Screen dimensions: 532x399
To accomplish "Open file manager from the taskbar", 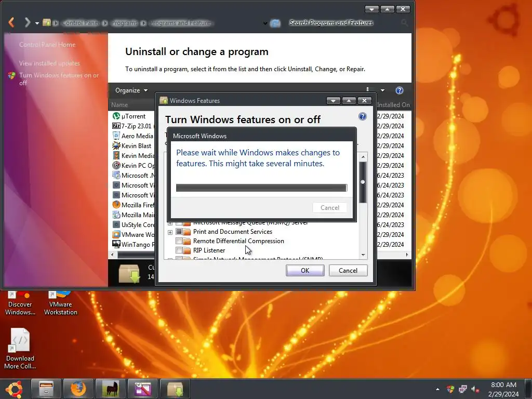I will [x=46, y=389].
